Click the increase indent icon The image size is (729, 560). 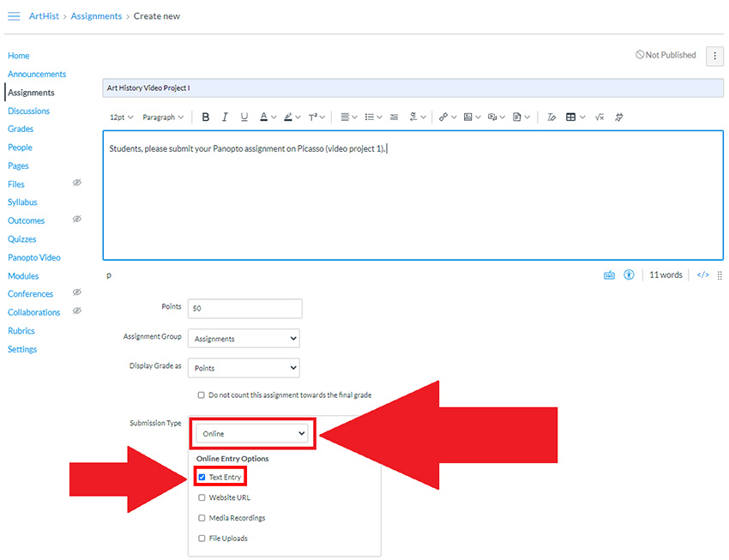click(395, 117)
